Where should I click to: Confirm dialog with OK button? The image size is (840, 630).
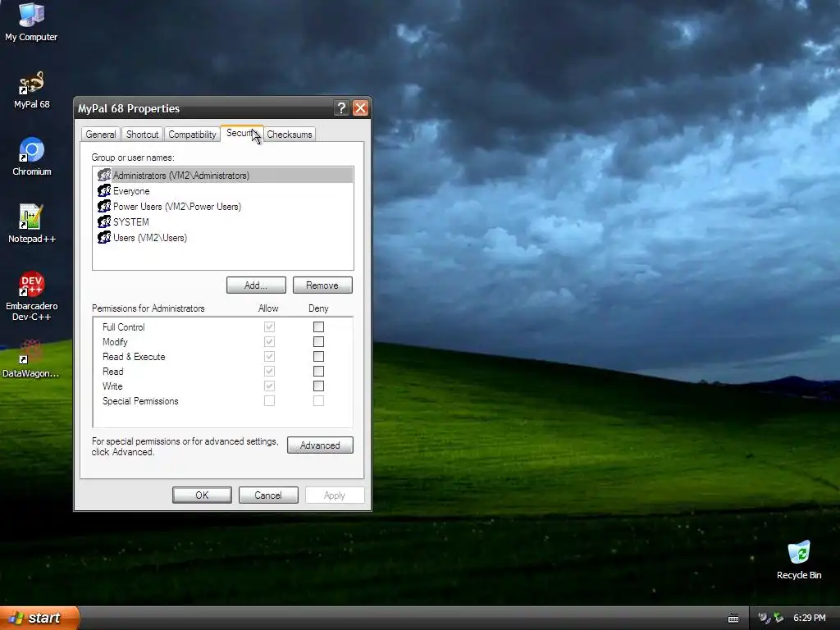(202, 495)
